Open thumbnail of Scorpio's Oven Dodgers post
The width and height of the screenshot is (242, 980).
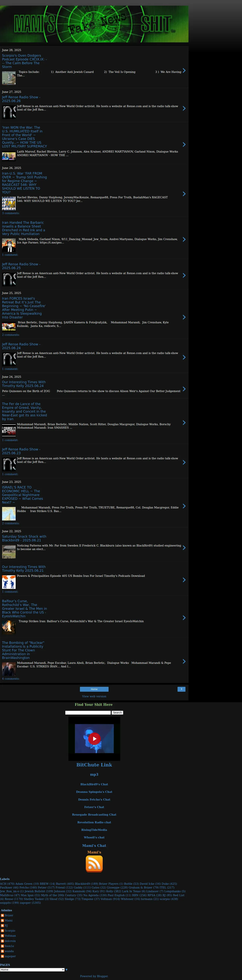point(9,78)
